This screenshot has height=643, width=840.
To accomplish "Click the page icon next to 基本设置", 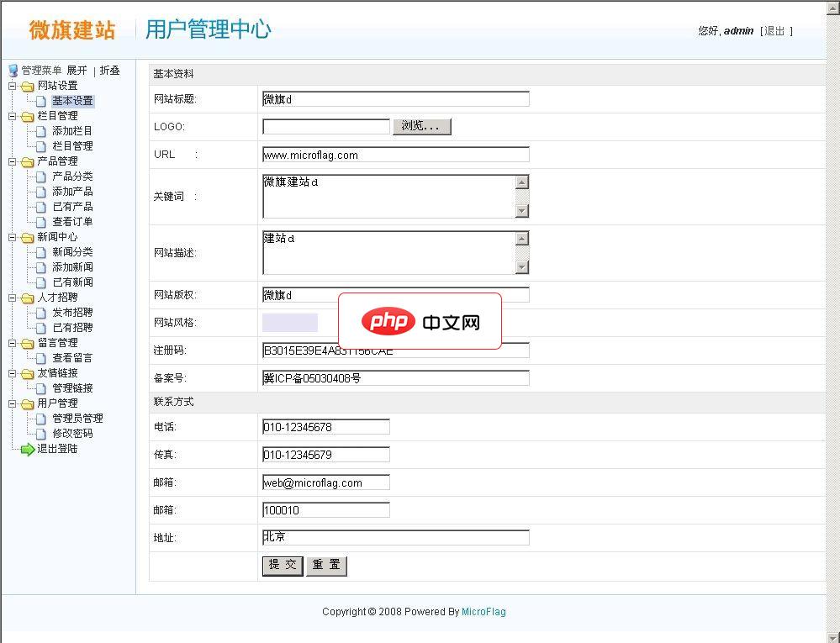I will (x=40, y=101).
